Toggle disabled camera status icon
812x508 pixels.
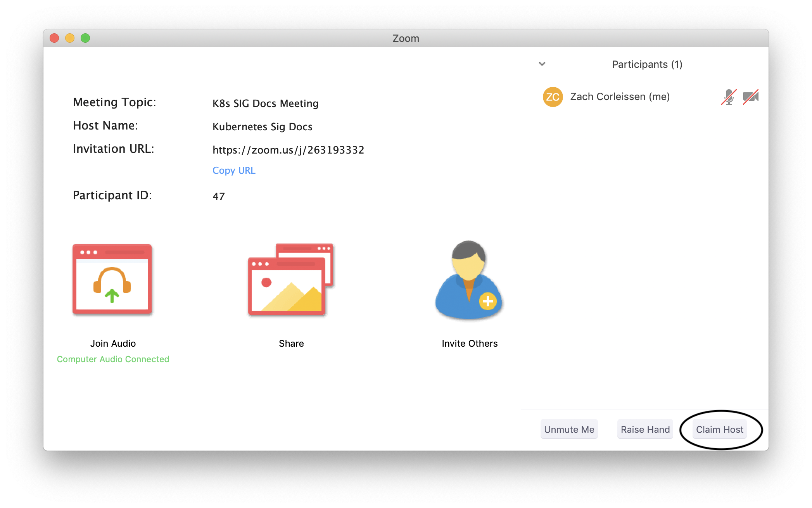[751, 96]
